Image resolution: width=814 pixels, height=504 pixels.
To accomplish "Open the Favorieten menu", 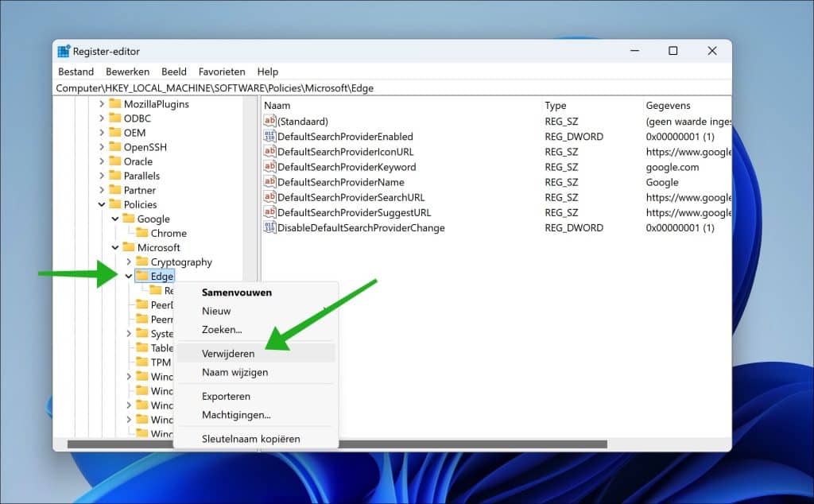I will 222,72.
